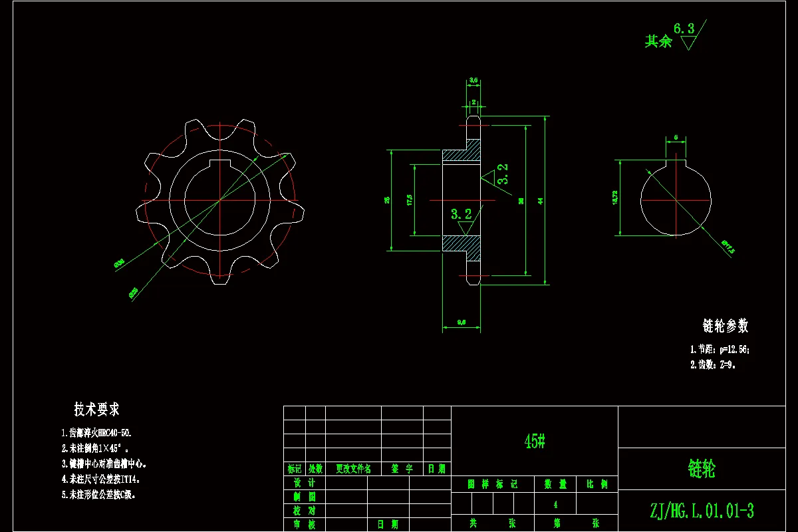Click the '处数' title block cell
This screenshot has width=798, height=532.
coord(315,469)
